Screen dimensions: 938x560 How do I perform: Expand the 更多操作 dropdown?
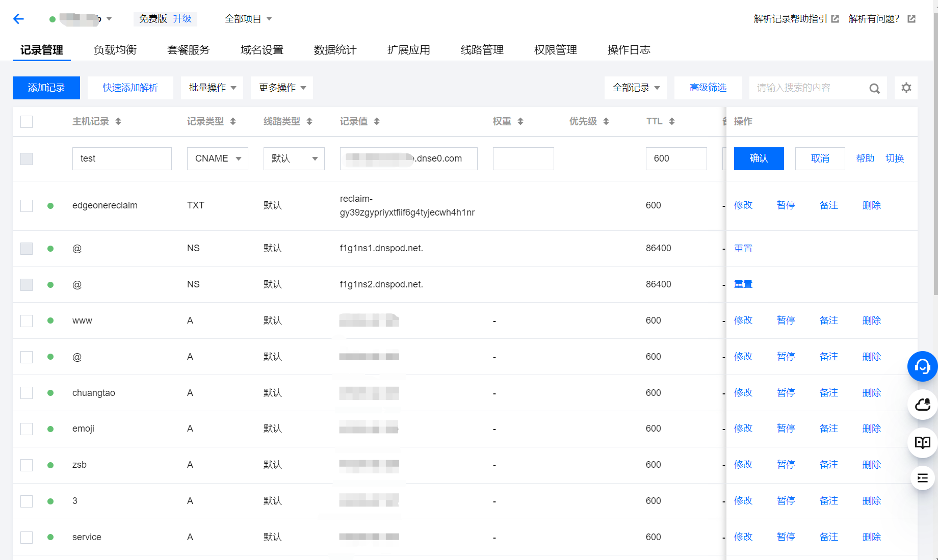click(282, 88)
